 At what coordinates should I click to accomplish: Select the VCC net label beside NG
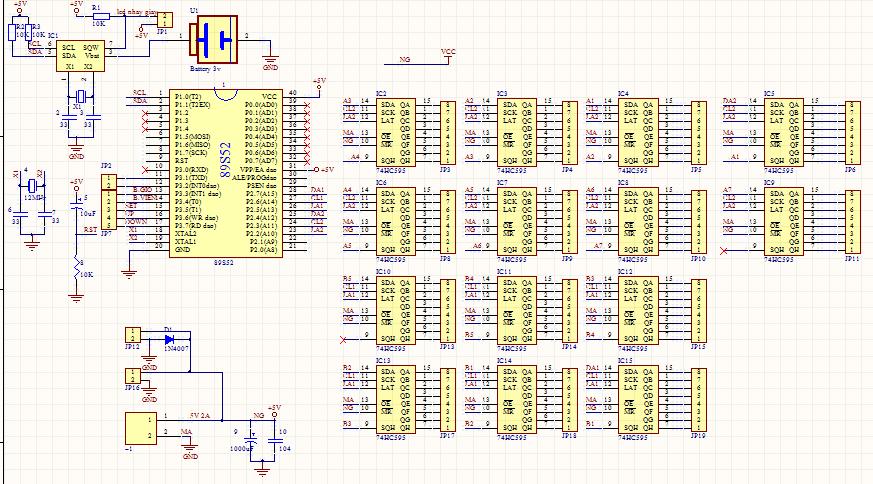(448, 52)
